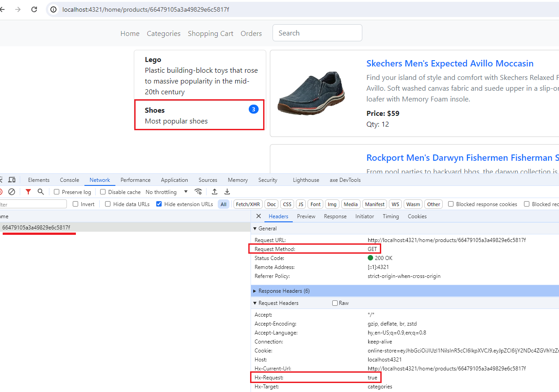This screenshot has height=392, width=559.
Task: Open the Initiator tab
Action: [x=365, y=216]
